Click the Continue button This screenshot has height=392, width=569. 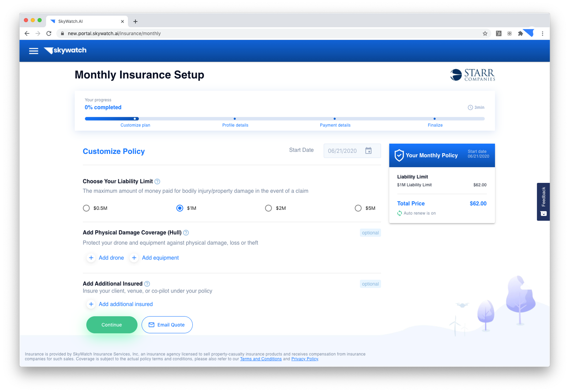pos(112,325)
